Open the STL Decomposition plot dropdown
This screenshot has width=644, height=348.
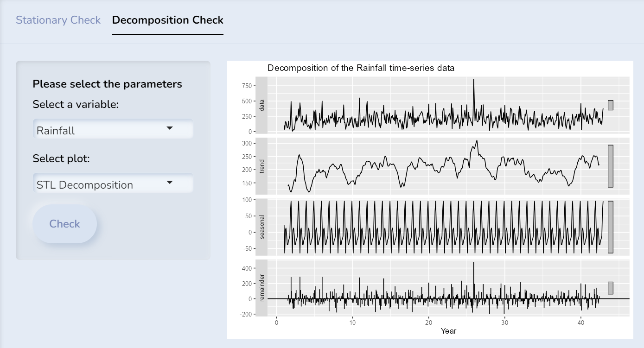click(113, 184)
